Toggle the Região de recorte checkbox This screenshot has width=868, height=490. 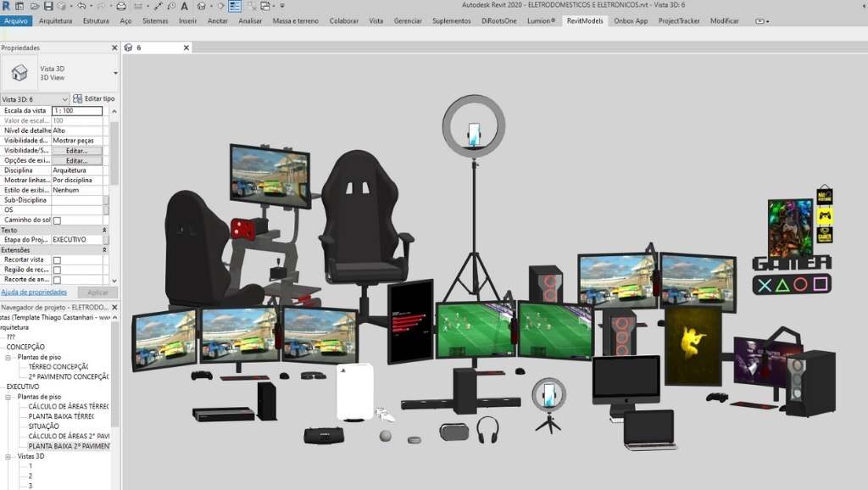[x=57, y=270]
